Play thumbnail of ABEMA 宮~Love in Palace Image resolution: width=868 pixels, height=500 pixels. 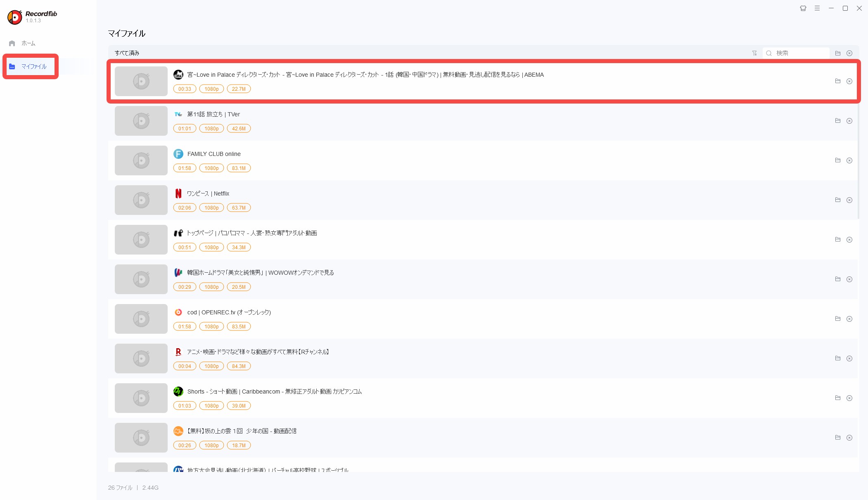tap(141, 81)
